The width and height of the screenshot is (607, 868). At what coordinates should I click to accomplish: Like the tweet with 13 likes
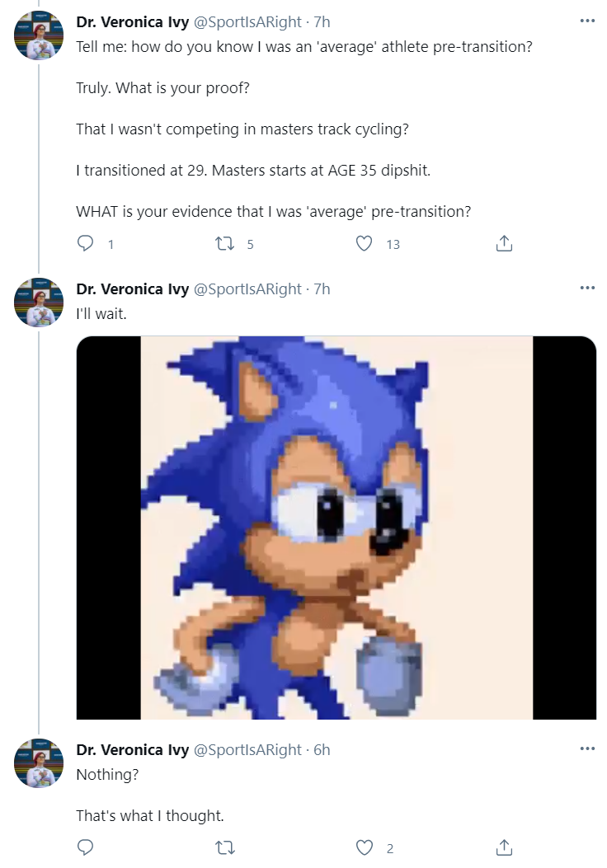pos(364,243)
